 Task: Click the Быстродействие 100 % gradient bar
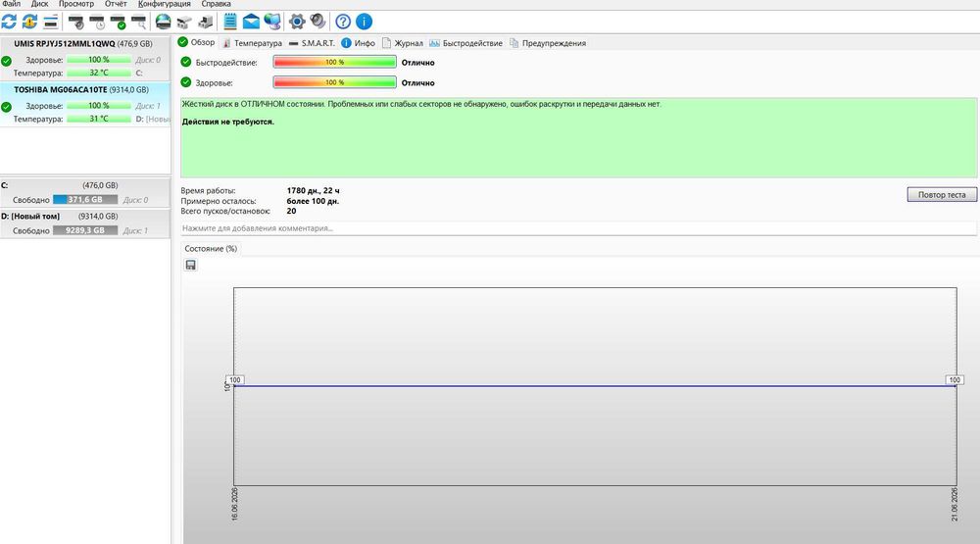click(x=334, y=62)
